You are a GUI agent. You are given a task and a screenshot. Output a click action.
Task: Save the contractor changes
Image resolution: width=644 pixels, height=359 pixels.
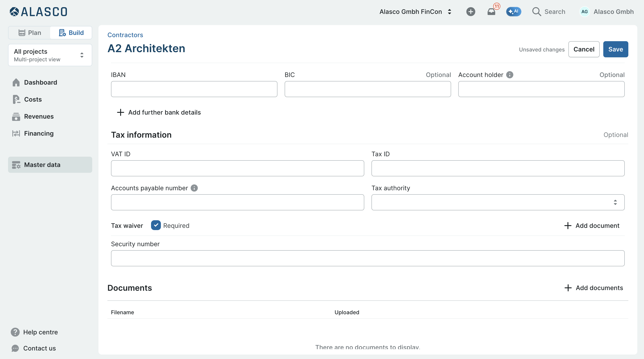coord(616,49)
